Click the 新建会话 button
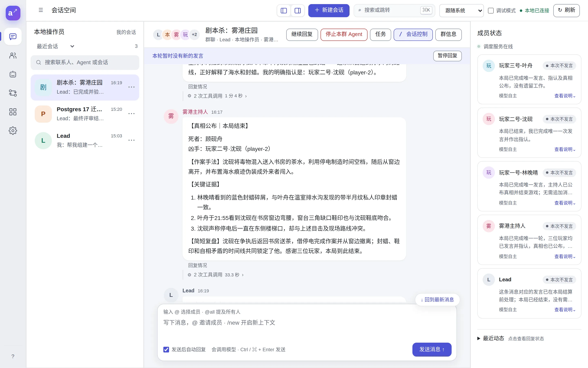The height and width of the screenshot is (368, 588). tap(329, 10)
